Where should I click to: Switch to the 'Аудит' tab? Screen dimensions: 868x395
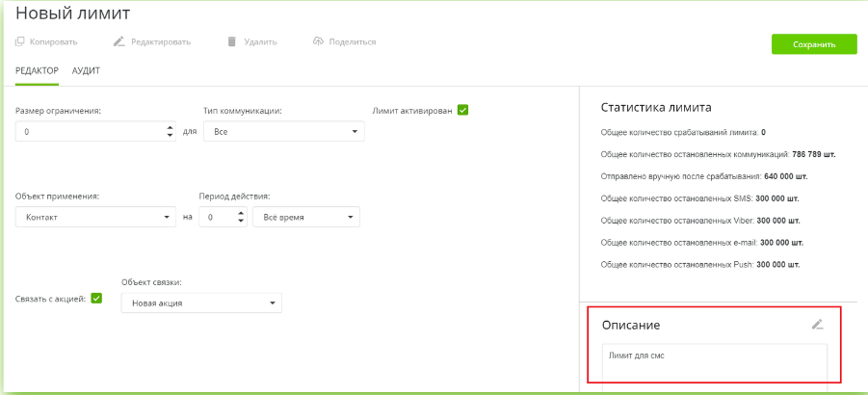86,71
